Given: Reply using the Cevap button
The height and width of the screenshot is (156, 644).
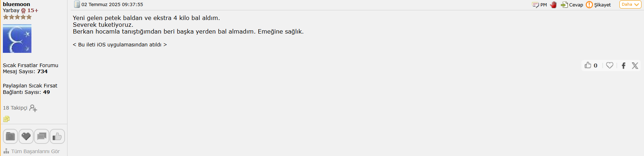Looking at the screenshot, I should (572, 5).
